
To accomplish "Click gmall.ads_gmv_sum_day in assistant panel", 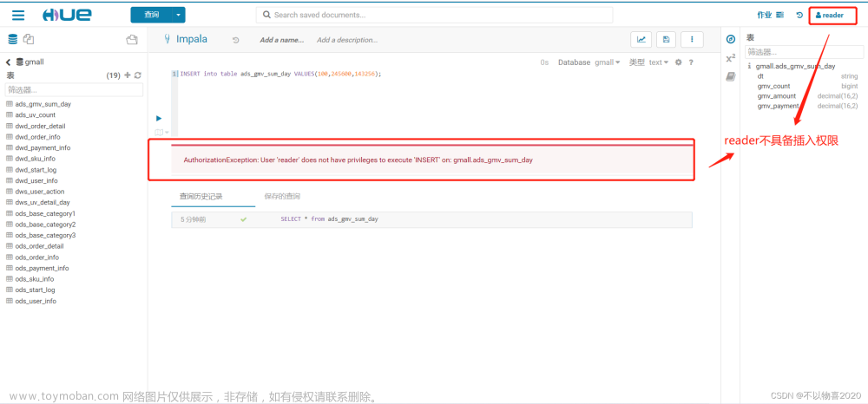I will pos(795,66).
